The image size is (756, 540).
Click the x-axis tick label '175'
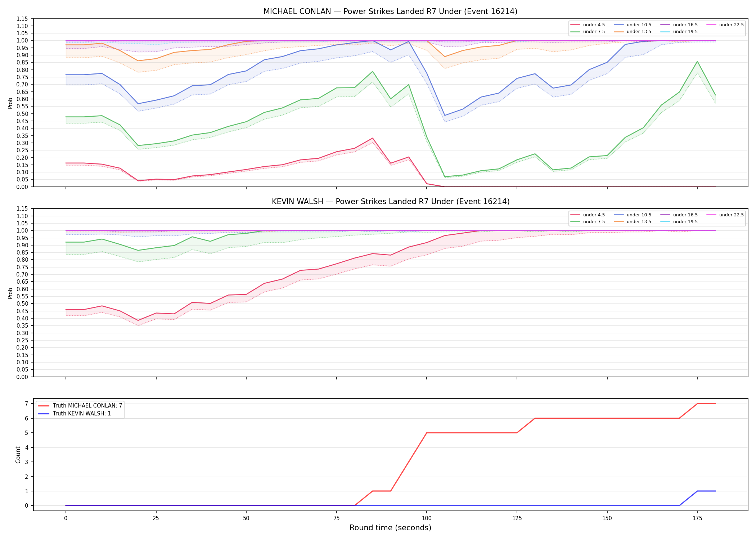(x=697, y=518)
